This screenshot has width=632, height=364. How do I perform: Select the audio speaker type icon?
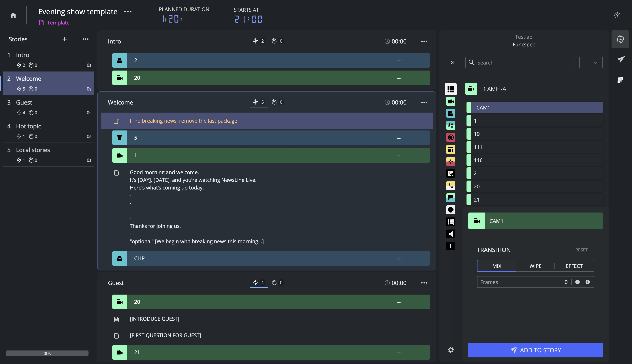click(x=451, y=234)
